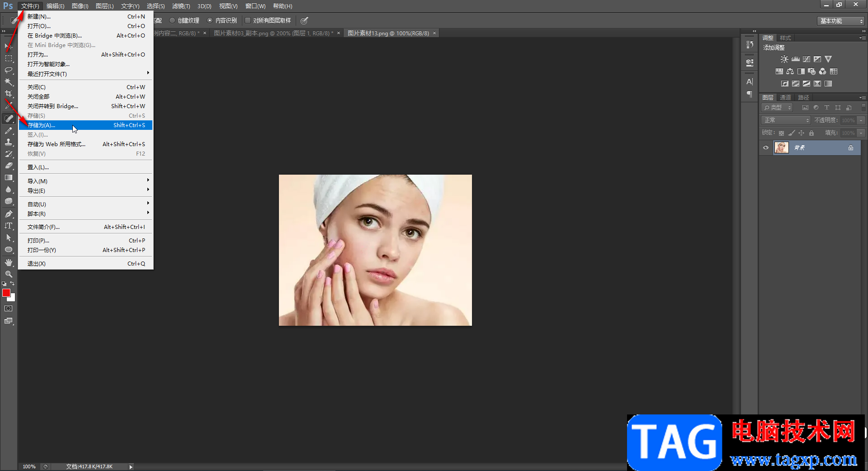Add a Brightness/Contrast adjustment

(x=784, y=59)
